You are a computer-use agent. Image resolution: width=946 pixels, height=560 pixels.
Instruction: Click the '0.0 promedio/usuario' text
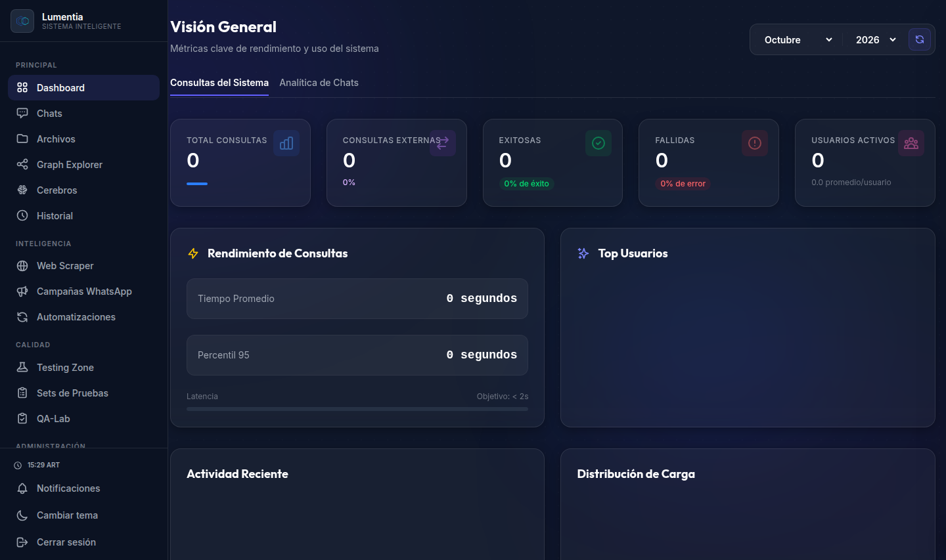[x=851, y=183]
